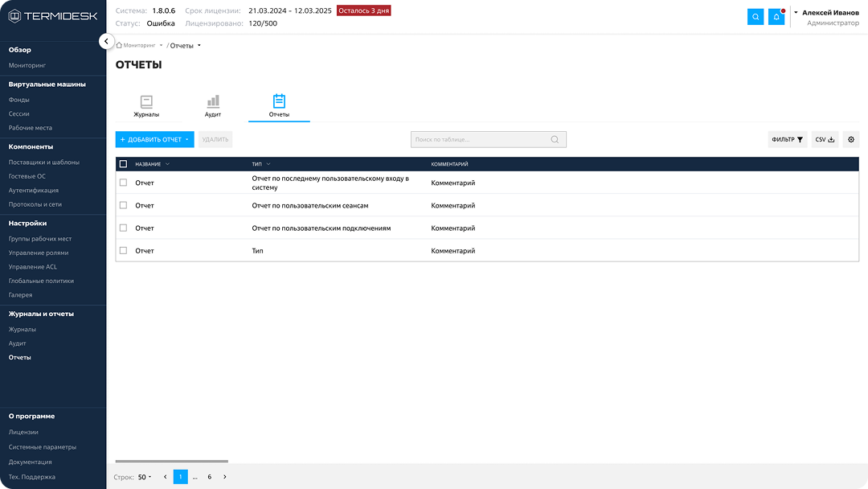Switch to the Отчеты tab
The width and height of the screenshot is (868, 489).
279,106
